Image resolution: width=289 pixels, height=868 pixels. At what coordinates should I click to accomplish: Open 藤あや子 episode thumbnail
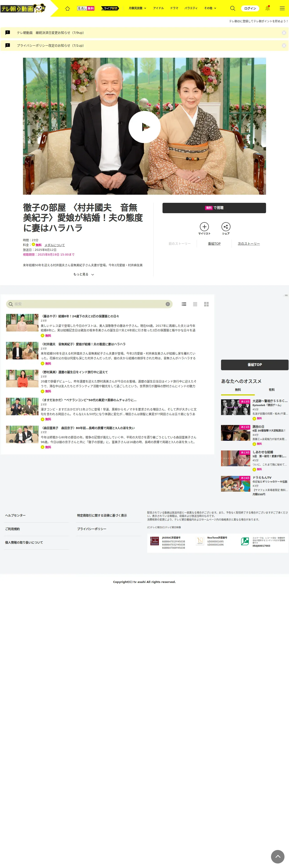coord(22,323)
